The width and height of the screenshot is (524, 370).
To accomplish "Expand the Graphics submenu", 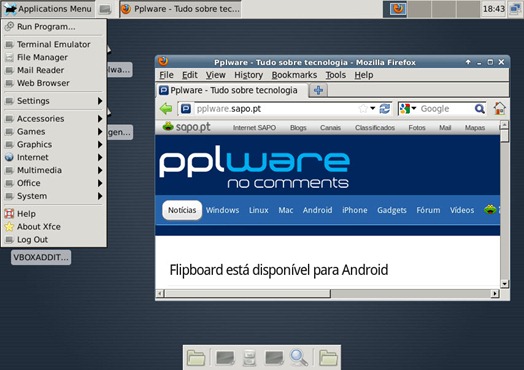I will tap(54, 144).
